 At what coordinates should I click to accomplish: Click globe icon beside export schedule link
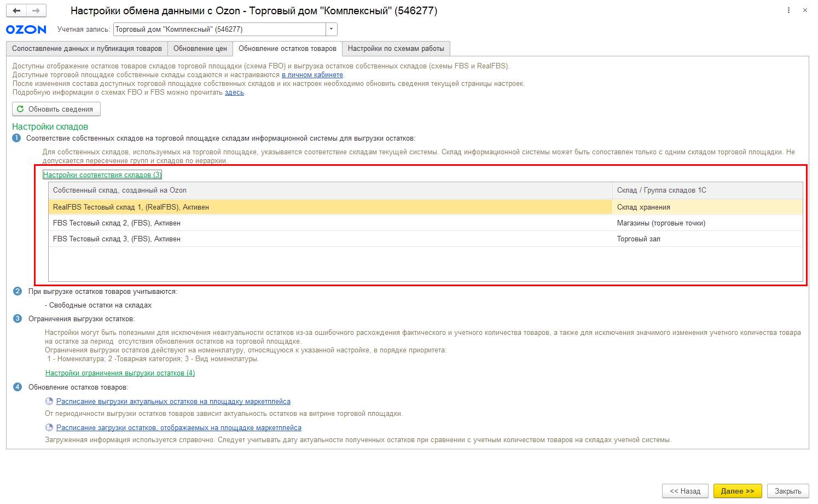pos(49,402)
